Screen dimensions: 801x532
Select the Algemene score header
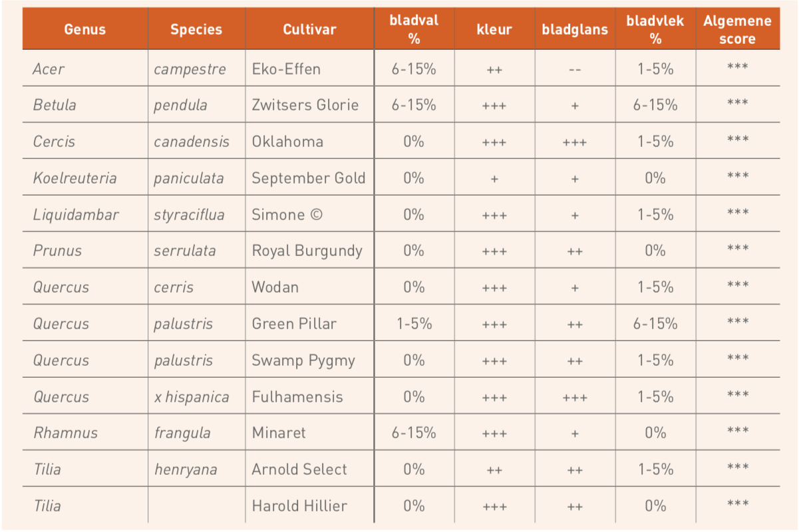point(737,29)
